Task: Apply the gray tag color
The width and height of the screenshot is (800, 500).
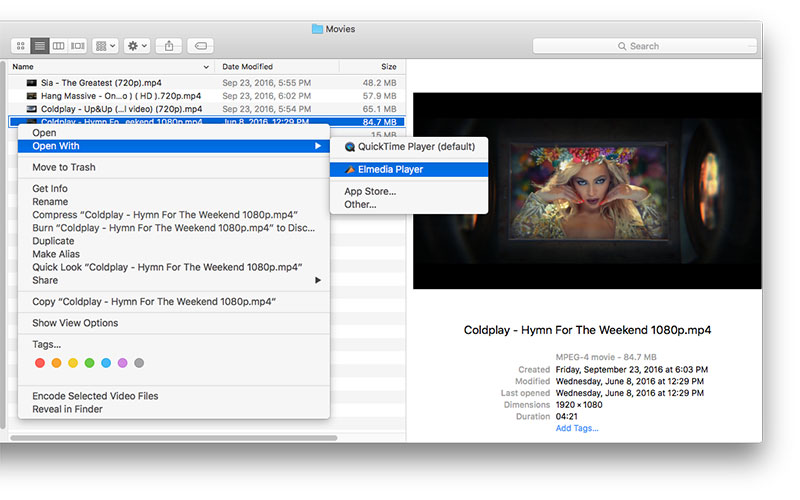Action: coord(139,363)
